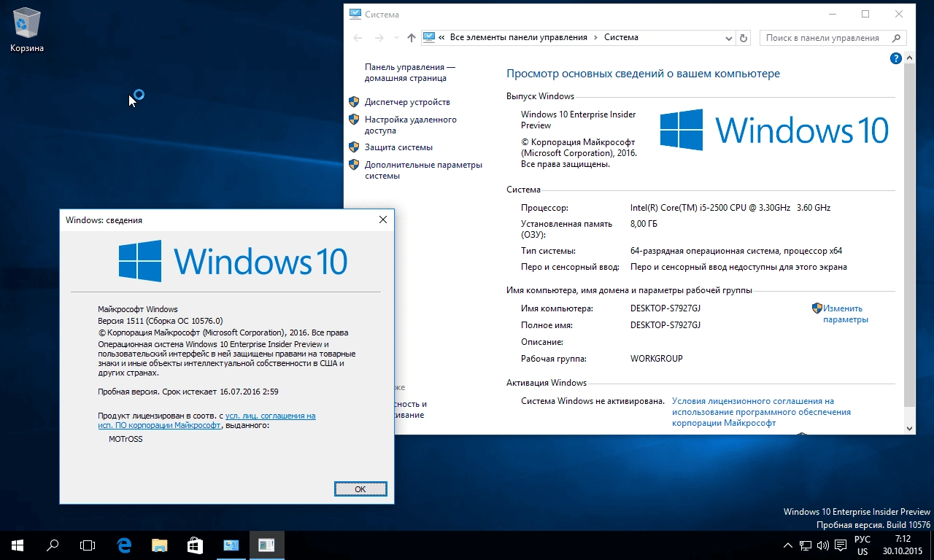Screen dimensions: 934x560
Task: Open 'Настройка удаленного доступа' link
Action: tap(411, 125)
